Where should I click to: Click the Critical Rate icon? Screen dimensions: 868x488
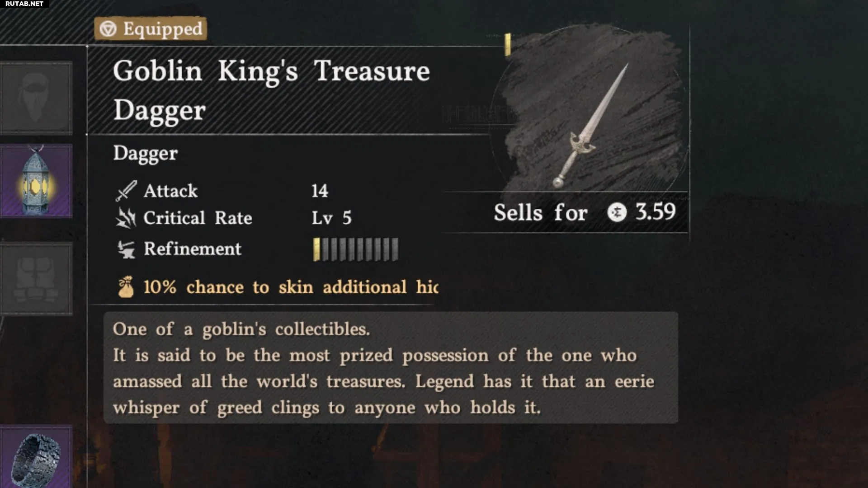(126, 218)
